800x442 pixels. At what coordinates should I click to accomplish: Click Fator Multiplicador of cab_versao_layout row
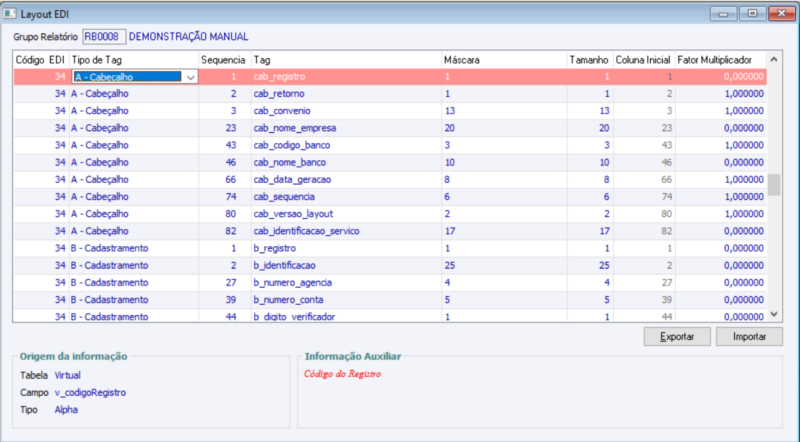click(x=720, y=214)
